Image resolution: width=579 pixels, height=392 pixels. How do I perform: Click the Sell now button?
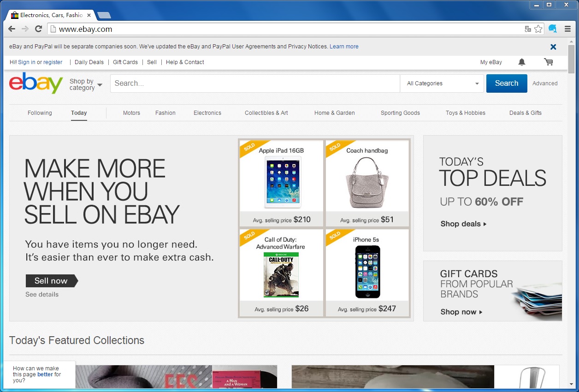point(51,281)
